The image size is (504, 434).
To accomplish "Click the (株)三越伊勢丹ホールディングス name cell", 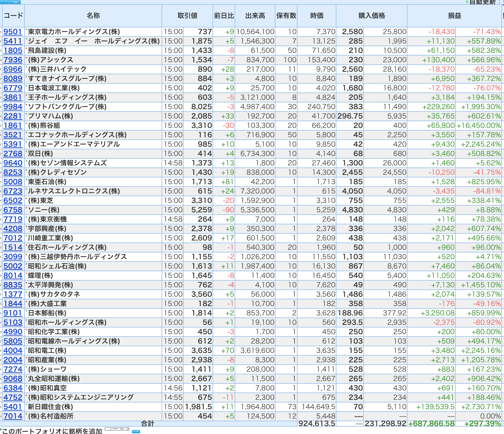I will point(93,257).
